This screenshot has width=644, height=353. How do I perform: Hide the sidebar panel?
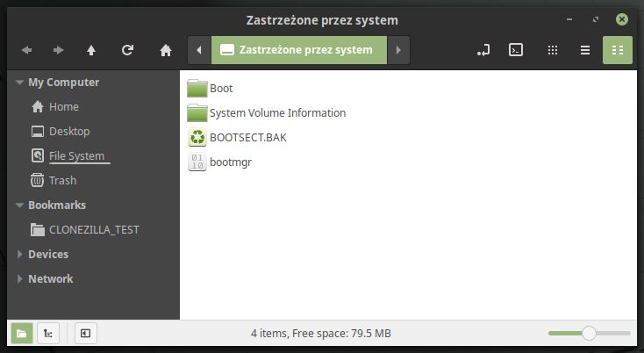[85, 334]
